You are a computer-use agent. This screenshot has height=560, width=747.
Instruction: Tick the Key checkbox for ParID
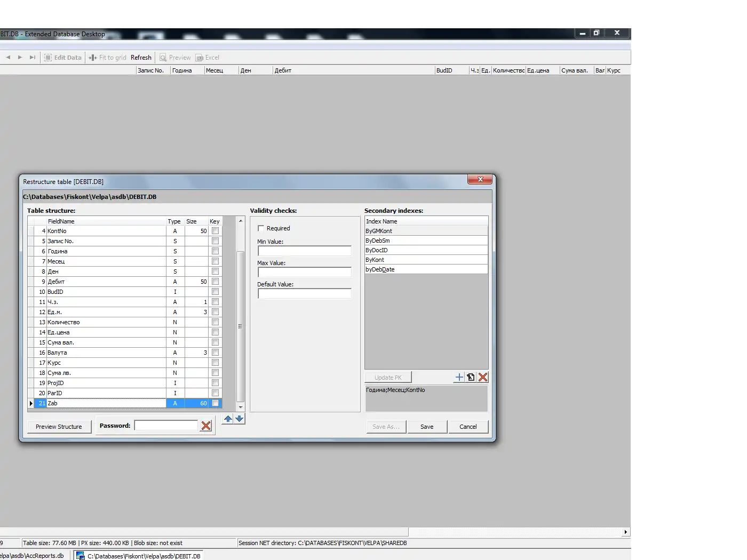[215, 393]
